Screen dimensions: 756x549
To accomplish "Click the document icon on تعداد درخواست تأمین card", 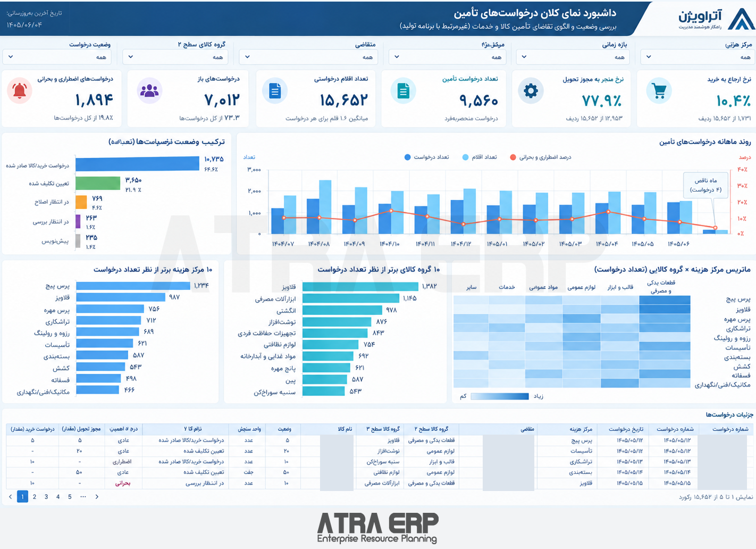I will (x=404, y=91).
